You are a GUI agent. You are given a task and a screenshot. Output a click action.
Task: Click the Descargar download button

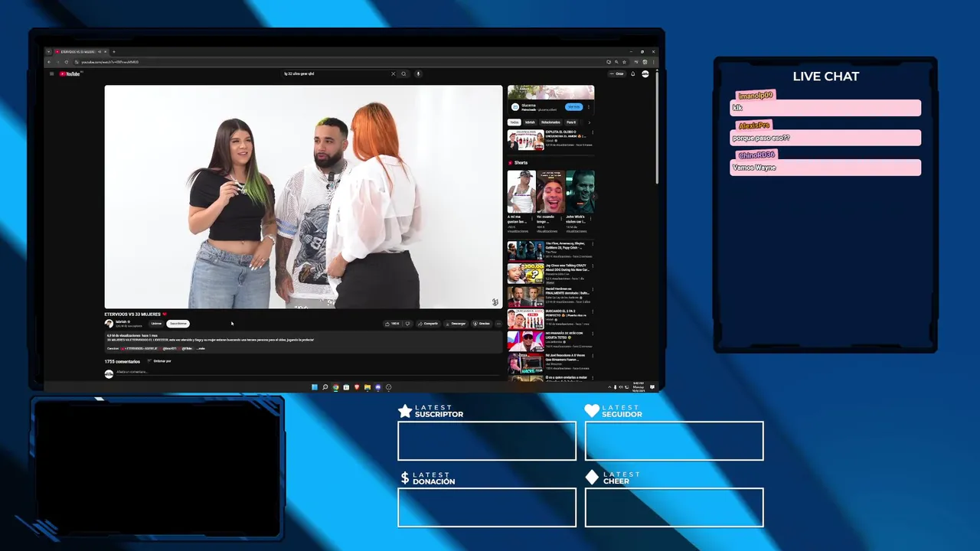(x=456, y=324)
